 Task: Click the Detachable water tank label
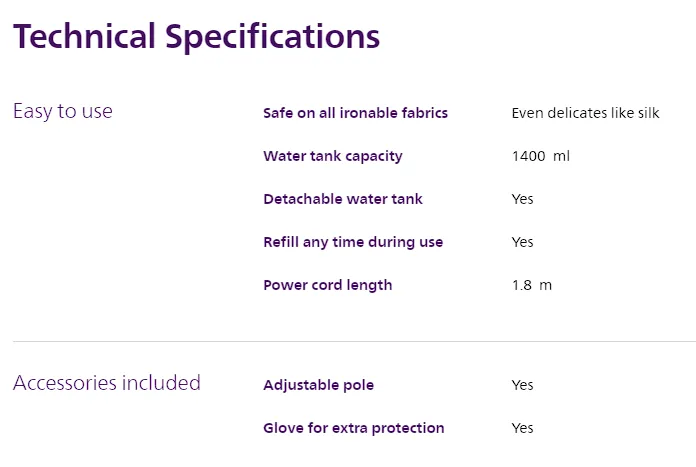(x=342, y=199)
